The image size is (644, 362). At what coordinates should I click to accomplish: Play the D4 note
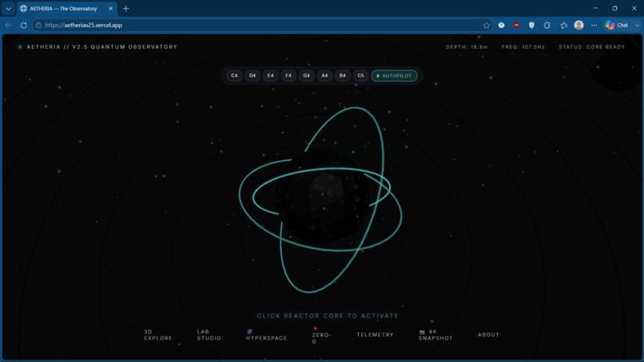click(x=252, y=76)
